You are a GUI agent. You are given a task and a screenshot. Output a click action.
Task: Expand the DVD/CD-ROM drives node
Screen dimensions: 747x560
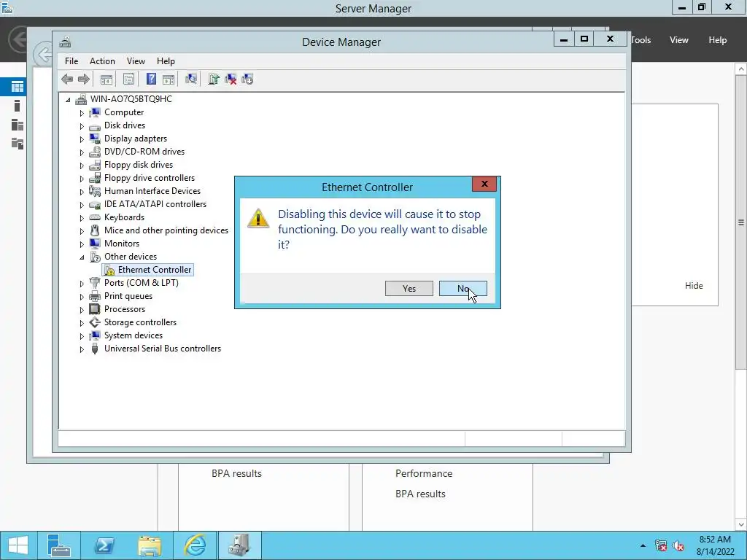82,152
